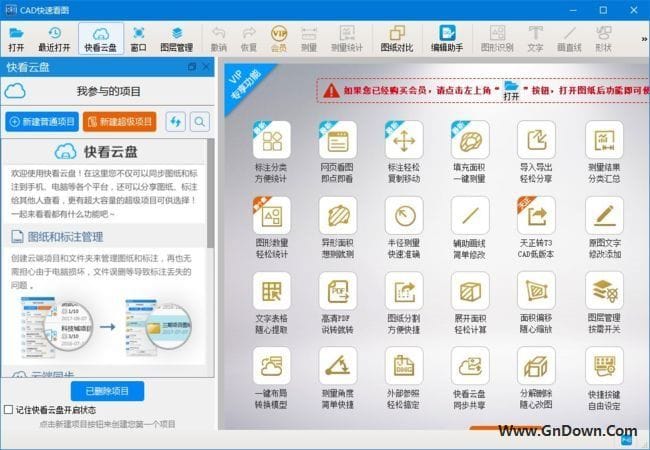Click the 窗口 toolbar icon

point(138,39)
